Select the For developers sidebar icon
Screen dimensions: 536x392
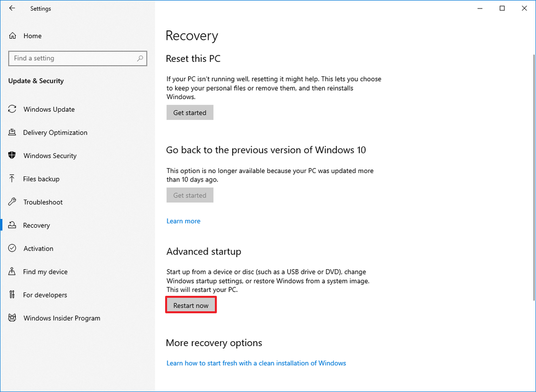(x=12, y=295)
